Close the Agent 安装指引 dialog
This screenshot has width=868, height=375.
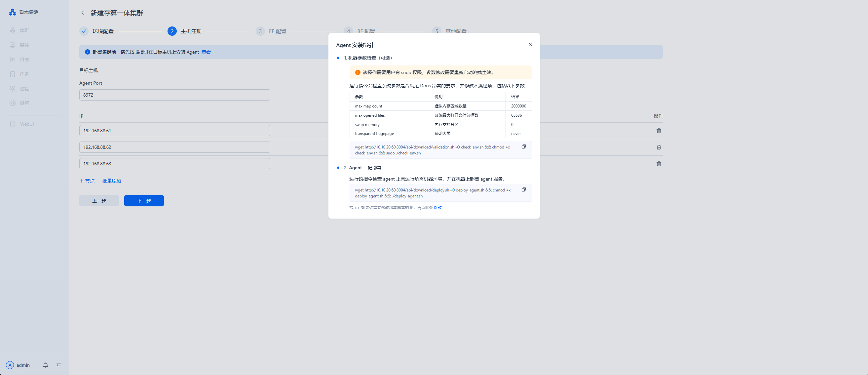point(530,45)
